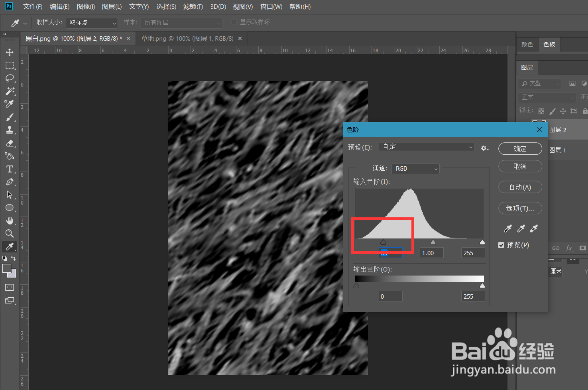Click the add layer mask icon
Image resolution: width=588 pixels, height=390 pixels.
(582, 248)
